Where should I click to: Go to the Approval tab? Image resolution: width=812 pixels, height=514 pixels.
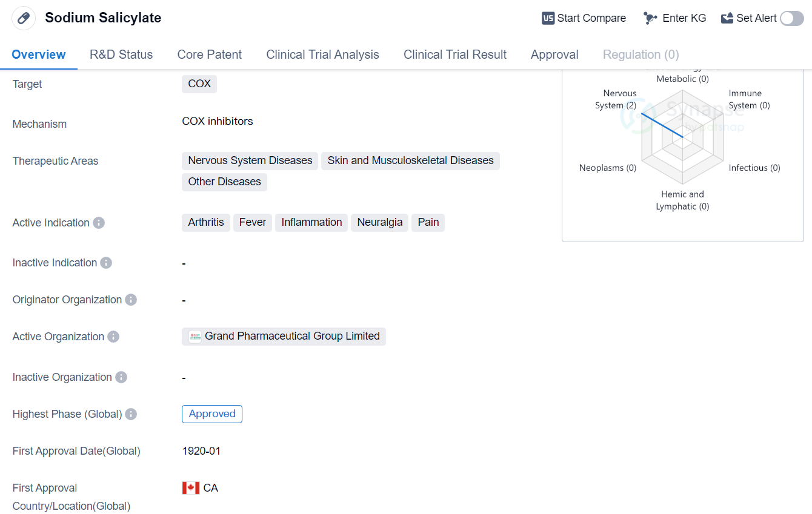click(x=554, y=54)
